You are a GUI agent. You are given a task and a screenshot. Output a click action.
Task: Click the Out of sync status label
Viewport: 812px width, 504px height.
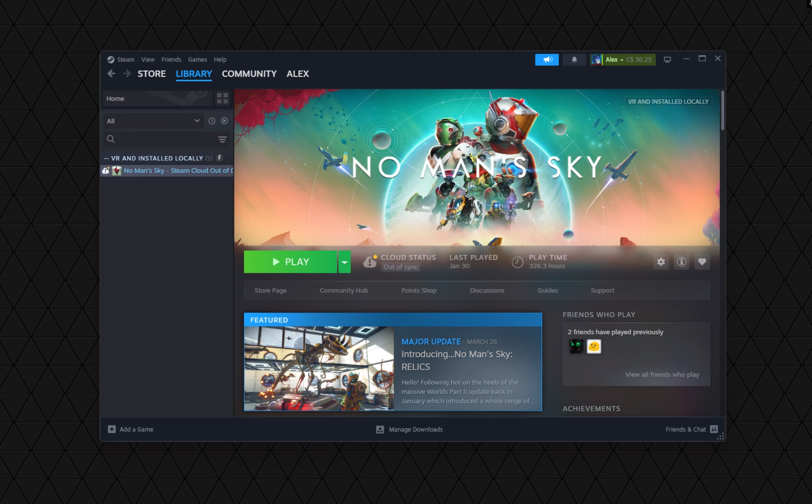point(400,267)
